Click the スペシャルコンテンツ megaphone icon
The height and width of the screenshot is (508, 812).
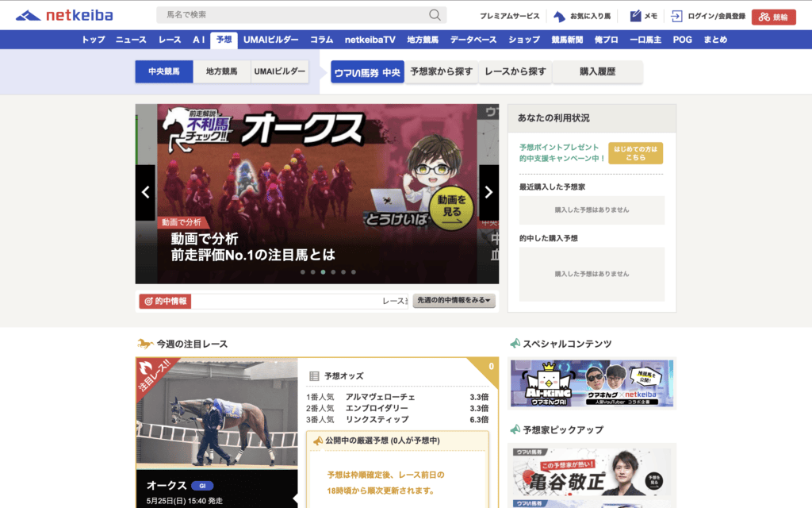pos(515,344)
